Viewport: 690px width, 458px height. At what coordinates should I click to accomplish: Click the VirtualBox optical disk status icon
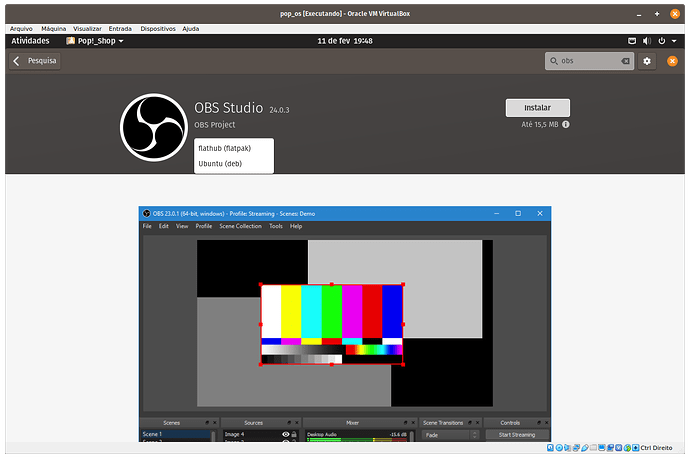click(x=559, y=447)
